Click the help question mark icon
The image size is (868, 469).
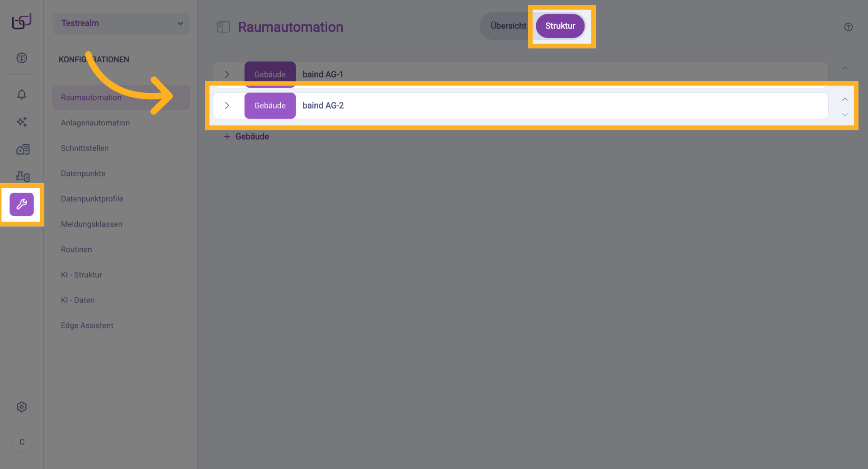[x=848, y=27]
